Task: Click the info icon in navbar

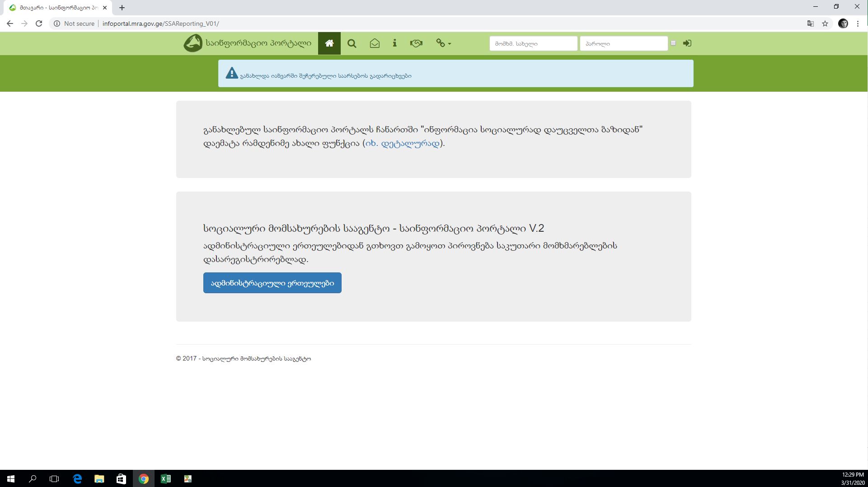Action: 394,43
